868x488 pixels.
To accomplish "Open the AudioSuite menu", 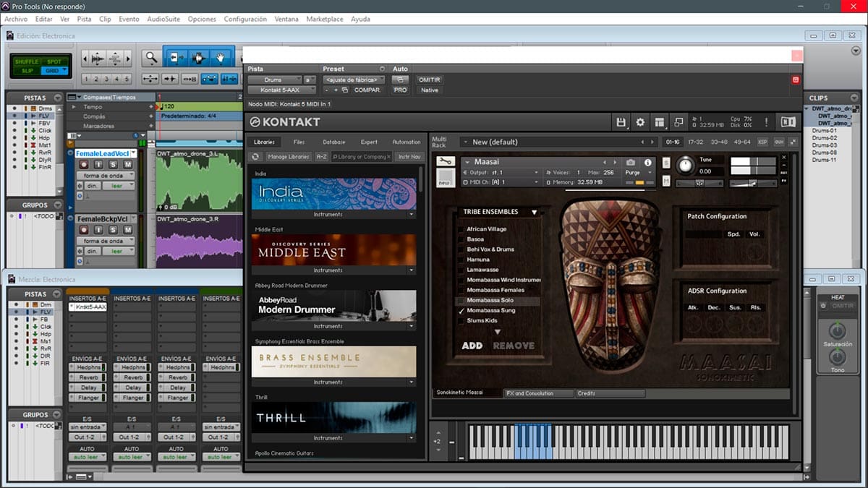I will click(x=164, y=19).
